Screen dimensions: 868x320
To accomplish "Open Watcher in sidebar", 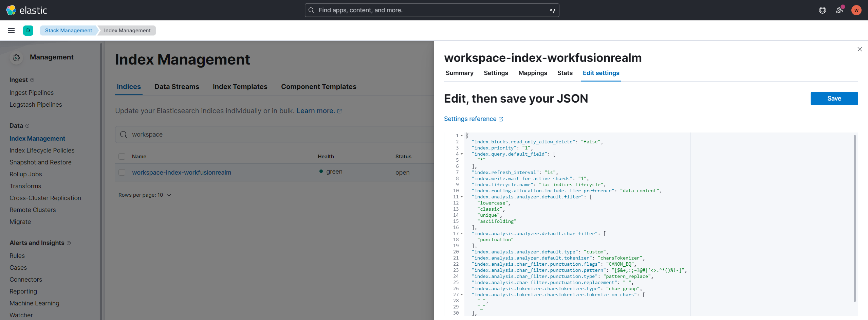I will coord(21,315).
